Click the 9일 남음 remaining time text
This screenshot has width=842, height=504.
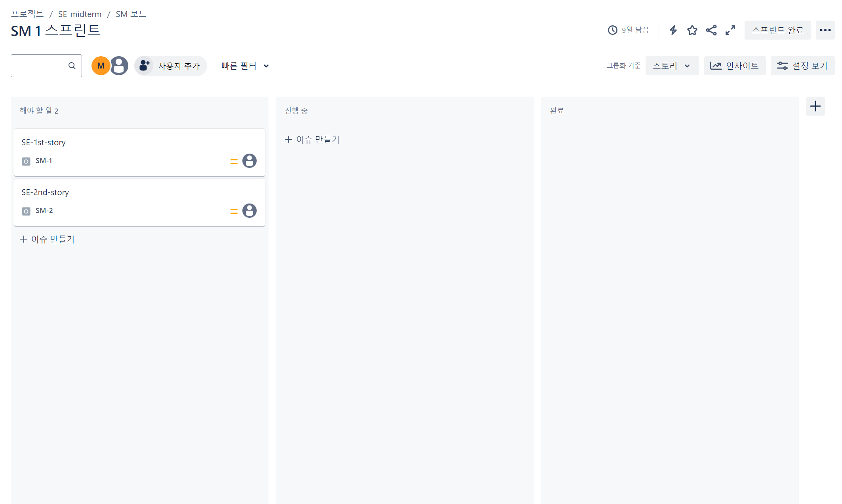click(635, 30)
